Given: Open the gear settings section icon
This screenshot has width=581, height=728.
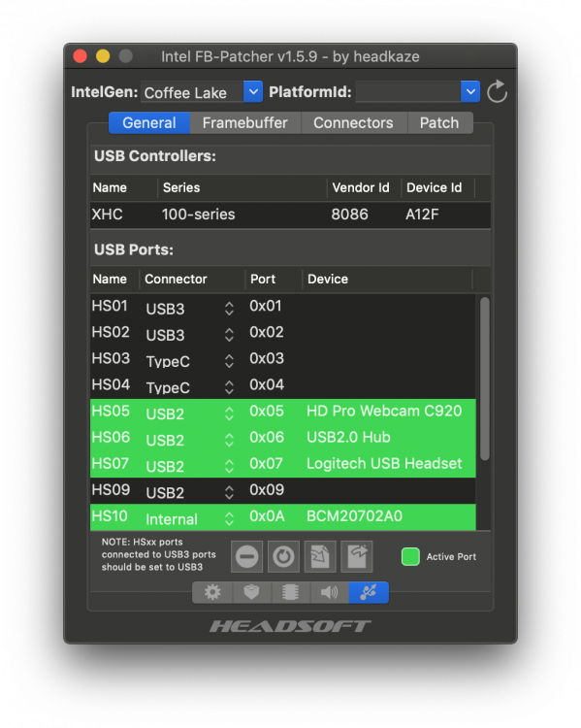Looking at the screenshot, I should tap(212, 592).
